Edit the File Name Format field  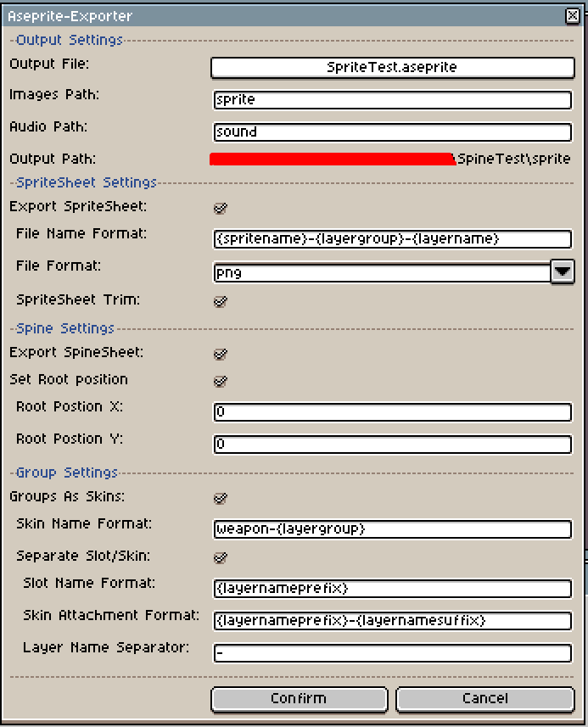click(392, 238)
